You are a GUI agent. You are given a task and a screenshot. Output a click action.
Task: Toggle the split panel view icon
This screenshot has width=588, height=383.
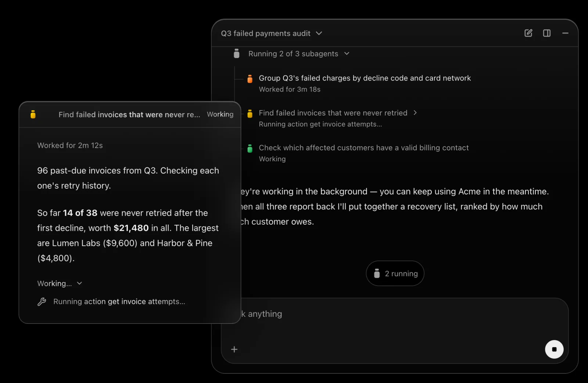point(547,33)
